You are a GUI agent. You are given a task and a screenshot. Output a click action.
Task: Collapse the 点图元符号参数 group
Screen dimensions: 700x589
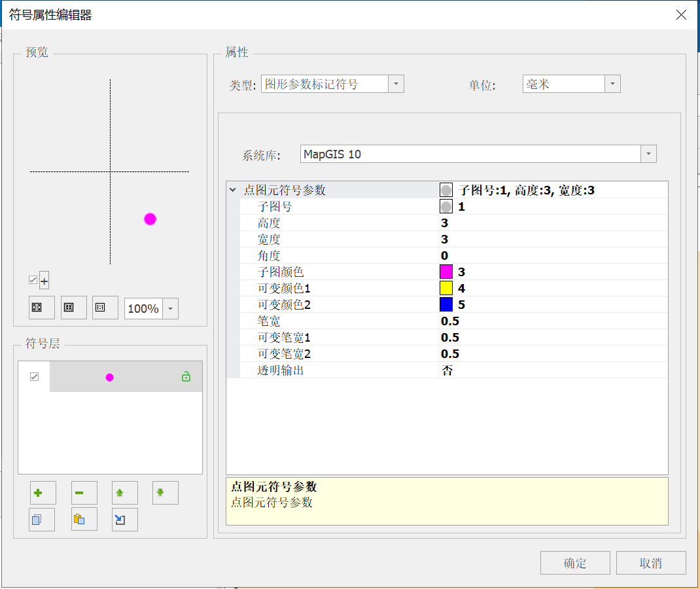(x=233, y=190)
